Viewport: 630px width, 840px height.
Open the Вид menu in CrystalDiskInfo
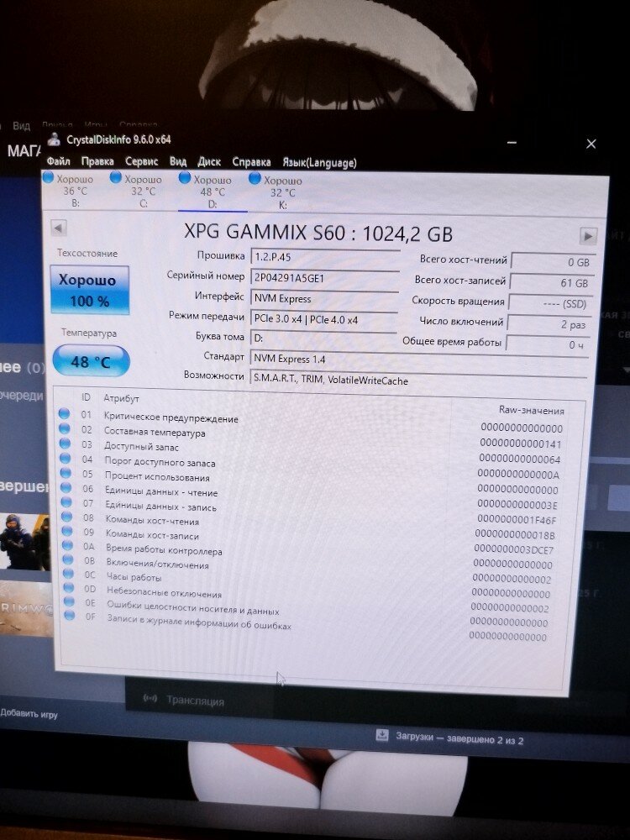(178, 161)
